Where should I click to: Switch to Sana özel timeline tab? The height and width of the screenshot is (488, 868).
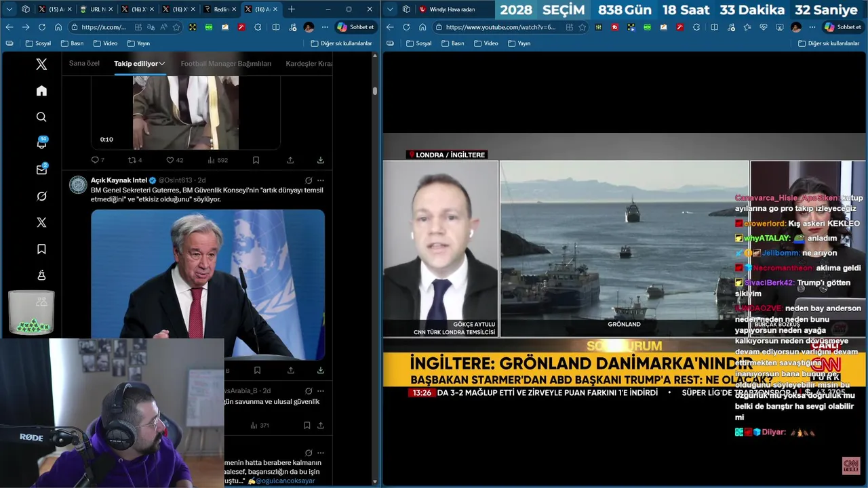coord(84,64)
